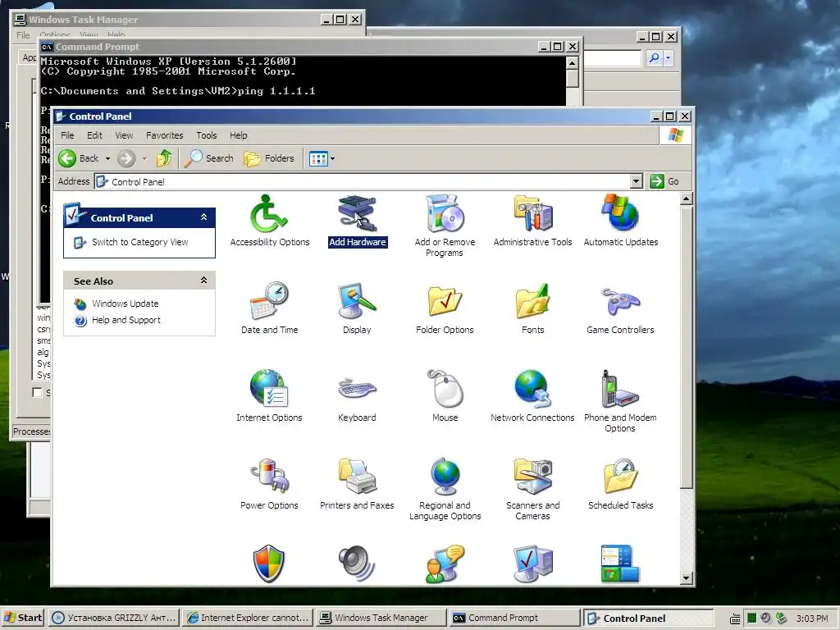Open Regional and Language Options
The image size is (840, 630).
click(x=445, y=489)
